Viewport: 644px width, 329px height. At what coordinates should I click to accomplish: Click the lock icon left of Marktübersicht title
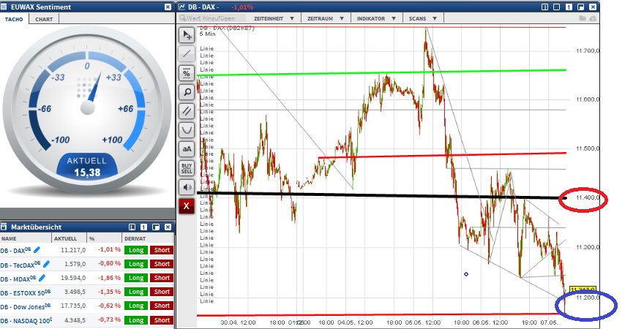pos(4,227)
